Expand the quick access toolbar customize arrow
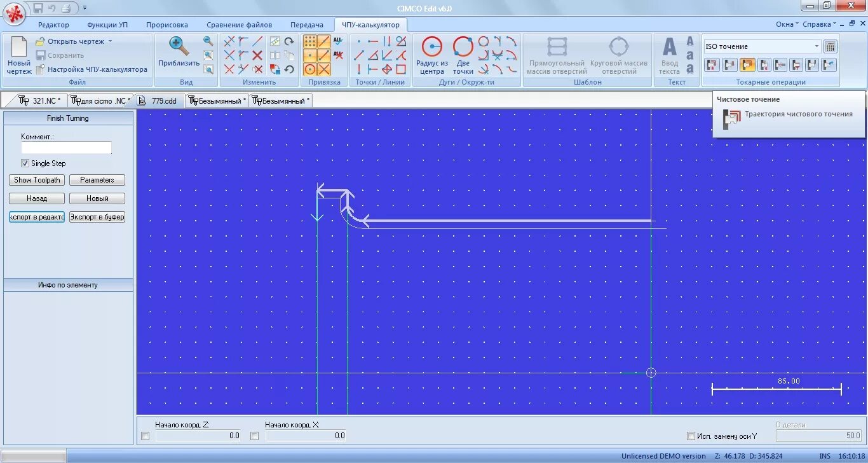The width and height of the screenshot is (868, 463). coord(85,8)
